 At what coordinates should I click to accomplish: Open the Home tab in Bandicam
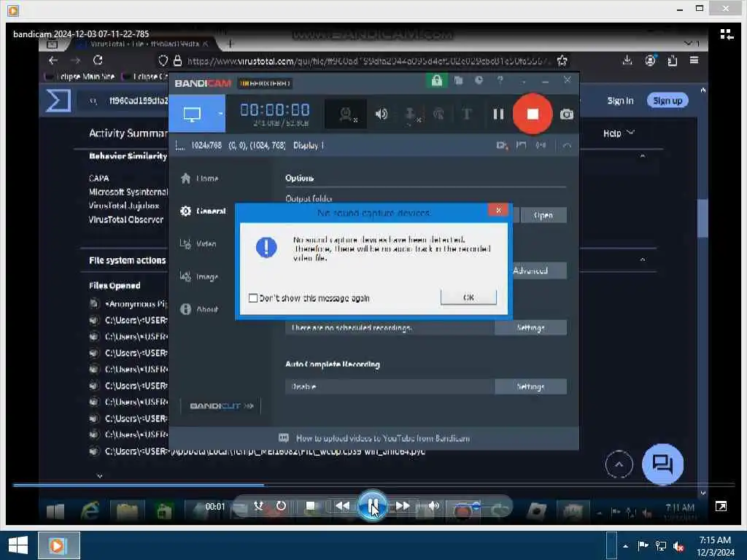200,179
